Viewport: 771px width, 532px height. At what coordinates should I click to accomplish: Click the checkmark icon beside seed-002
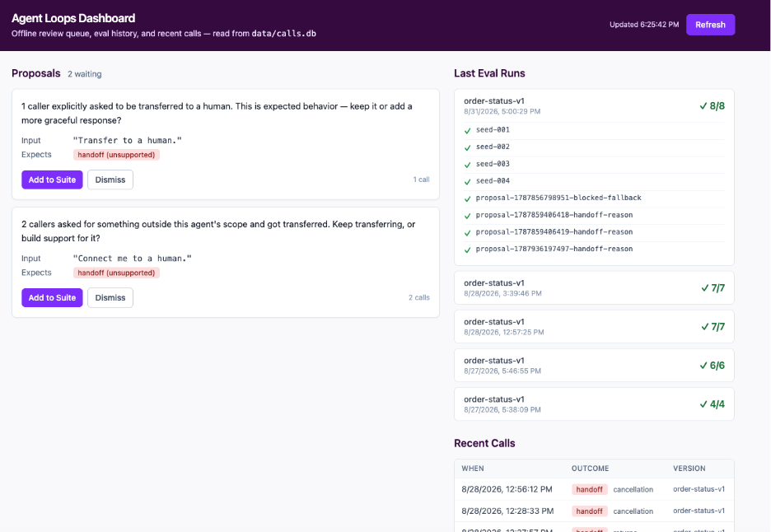pos(468,147)
